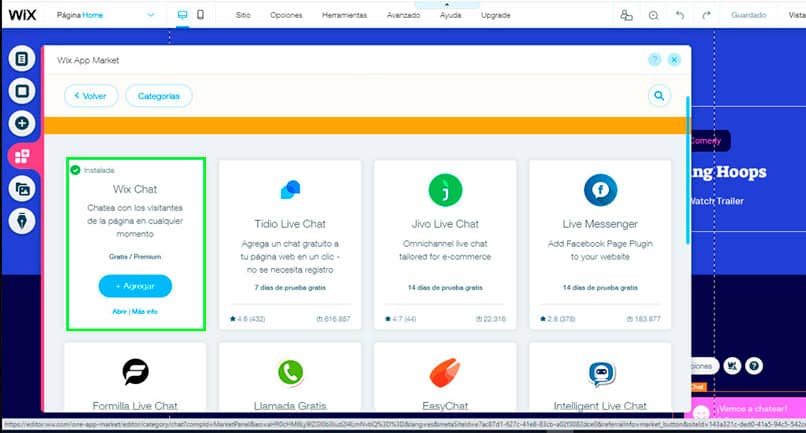
Task: Open the Herramientas menu
Action: 344,15
